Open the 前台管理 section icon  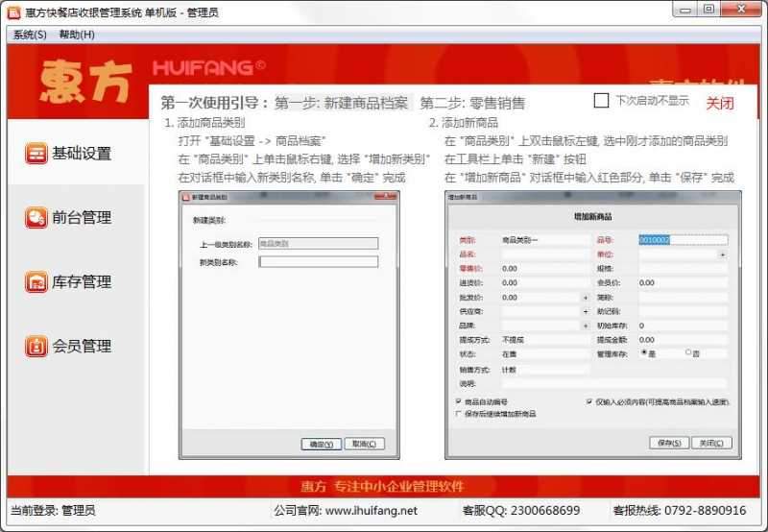pos(36,217)
